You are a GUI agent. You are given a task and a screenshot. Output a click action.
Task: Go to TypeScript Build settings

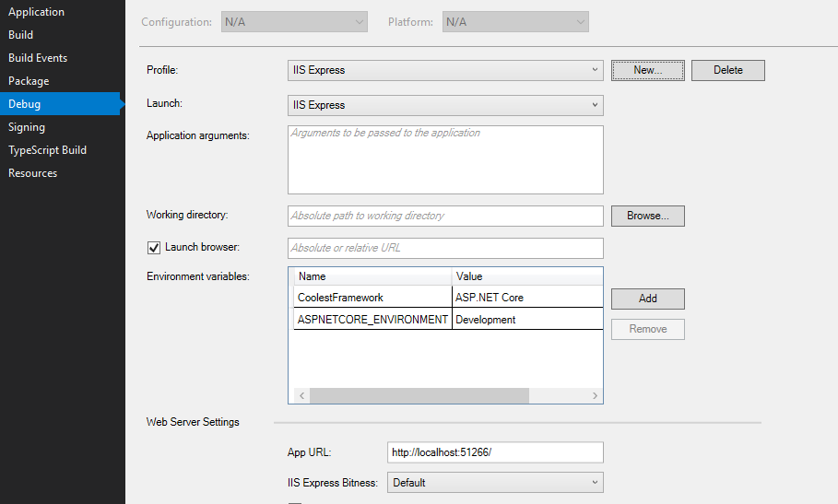(48, 150)
